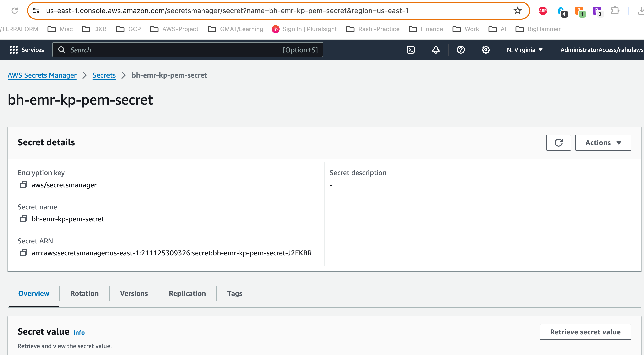Open account settings gear icon
Viewport: 644px width, 355px height.
(486, 50)
